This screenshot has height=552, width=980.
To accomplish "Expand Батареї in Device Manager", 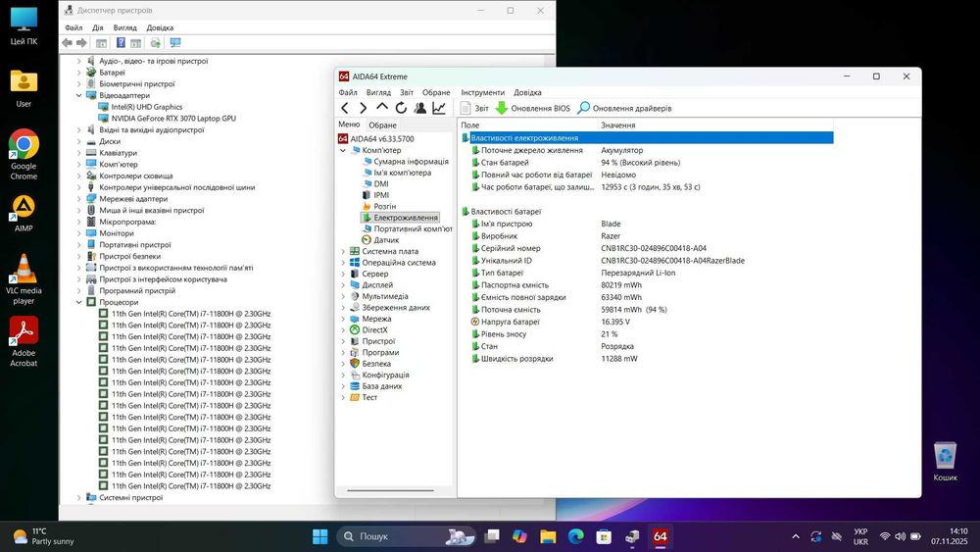I will click(78, 73).
